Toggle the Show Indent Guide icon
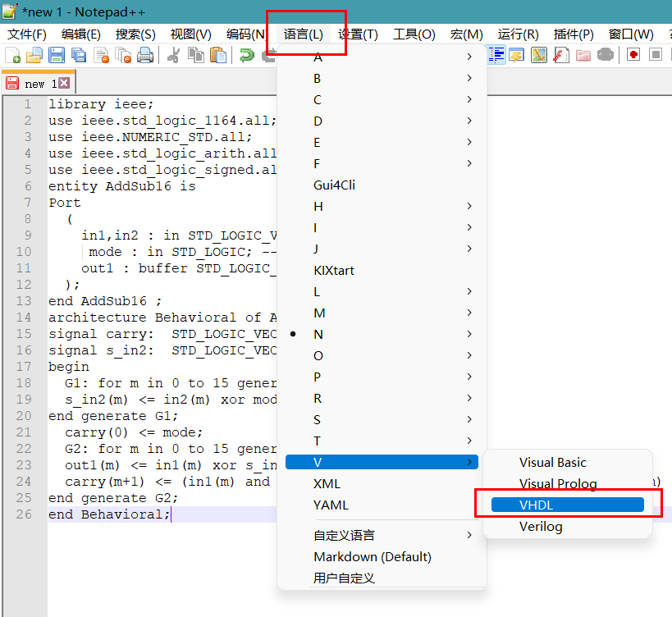This screenshot has width=672, height=617. click(x=496, y=55)
